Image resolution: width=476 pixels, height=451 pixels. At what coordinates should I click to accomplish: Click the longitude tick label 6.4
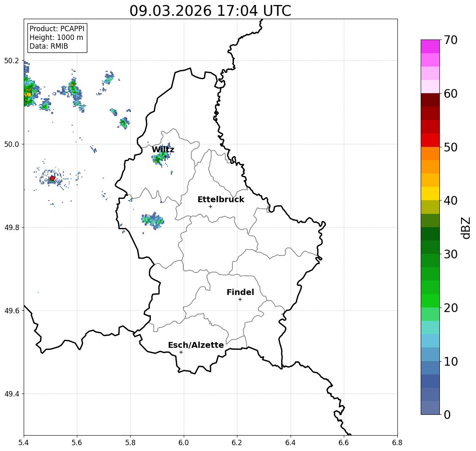(x=291, y=443)
